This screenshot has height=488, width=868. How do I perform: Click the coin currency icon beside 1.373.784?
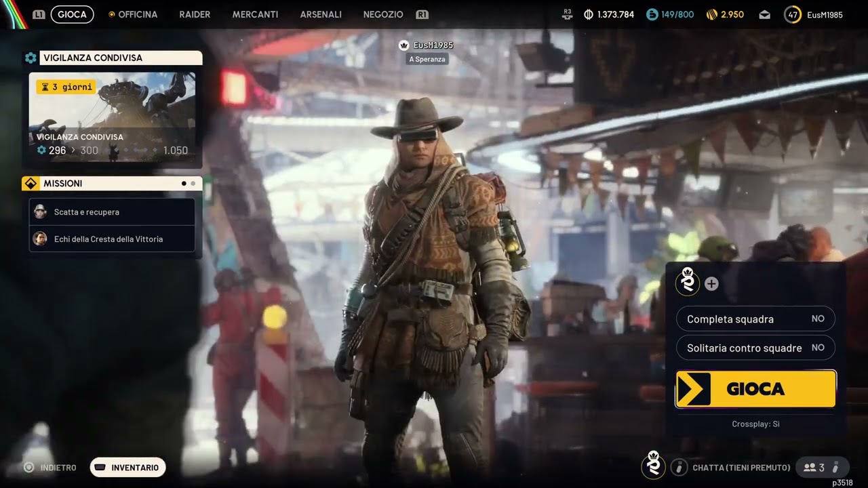588,14
